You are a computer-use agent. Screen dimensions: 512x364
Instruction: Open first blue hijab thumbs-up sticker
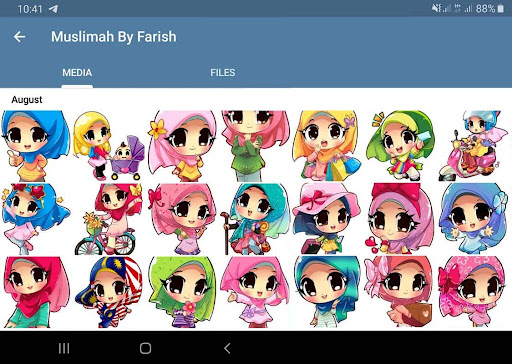coord(36,146)
